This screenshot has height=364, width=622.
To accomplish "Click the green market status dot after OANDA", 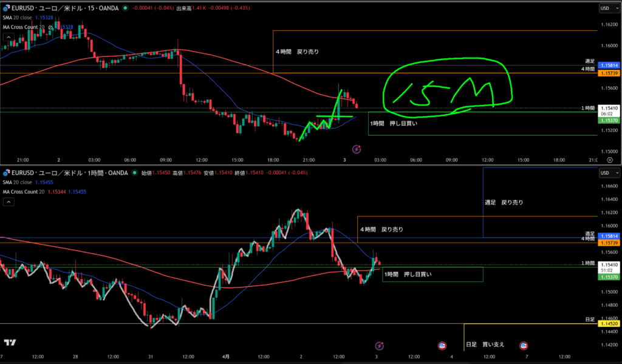I will [x=125, y=8].
